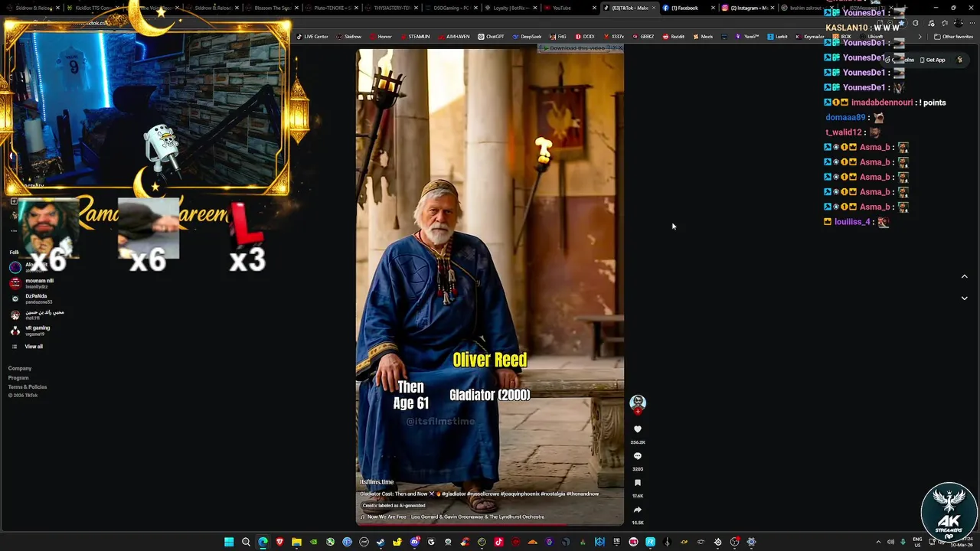Open the TikTok app taskbar icon
Image resolution: width=980 pixels, height=551 pixels.
(498, 542)
